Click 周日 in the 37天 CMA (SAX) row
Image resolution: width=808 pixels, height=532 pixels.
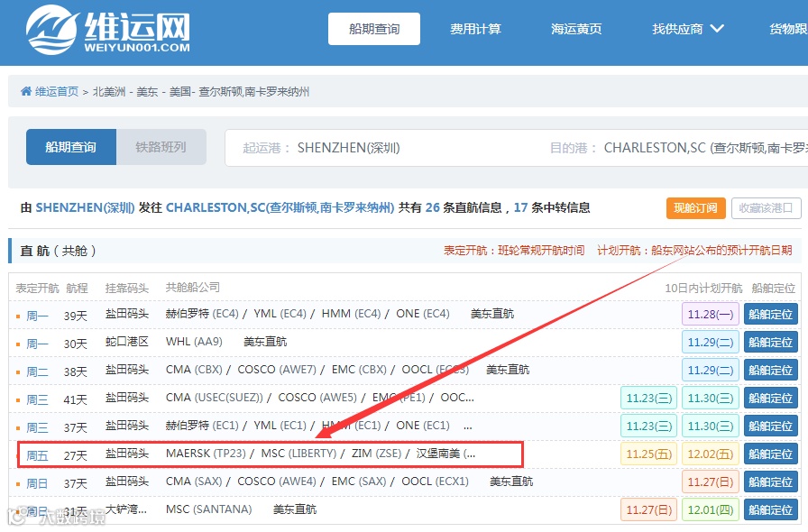pyautogui.click(x=37, y=483)
